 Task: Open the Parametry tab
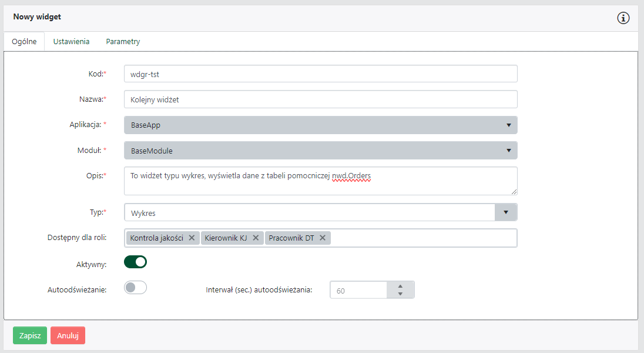click(123, 42)
